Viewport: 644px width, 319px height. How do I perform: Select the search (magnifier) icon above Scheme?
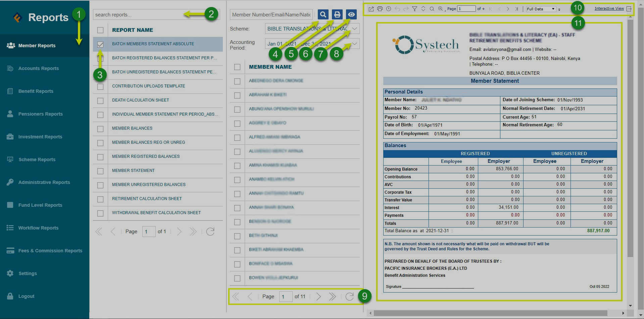click(x=323, y=14)
